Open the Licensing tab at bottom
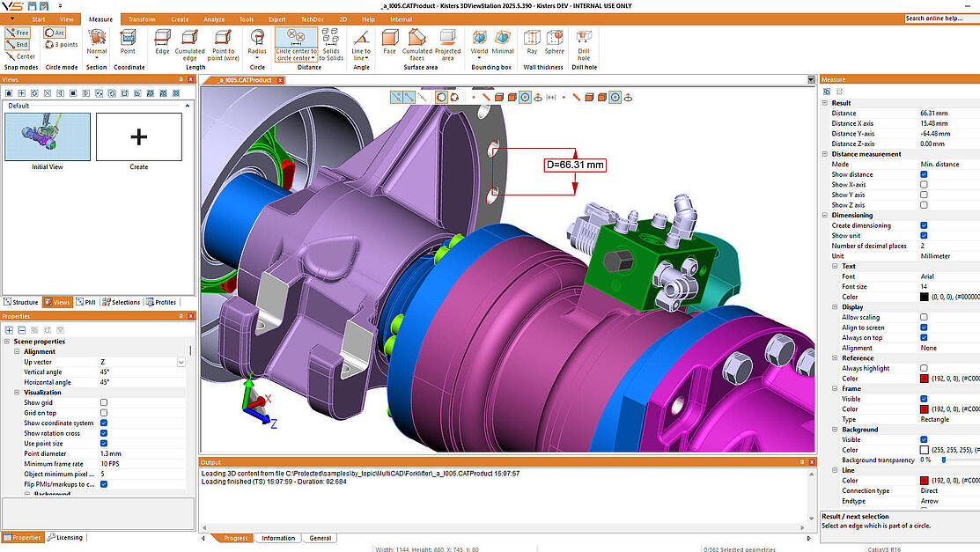Screen dimensions: 980x552 click(67, 537)
